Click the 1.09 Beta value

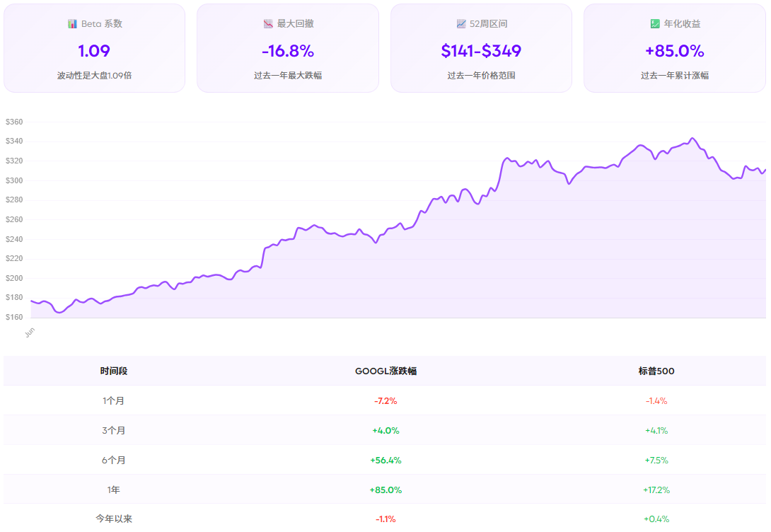coord(94,51)
